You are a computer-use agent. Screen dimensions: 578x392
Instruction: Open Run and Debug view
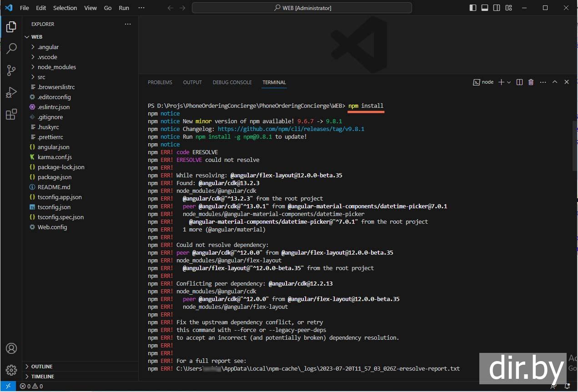(11, 92)
